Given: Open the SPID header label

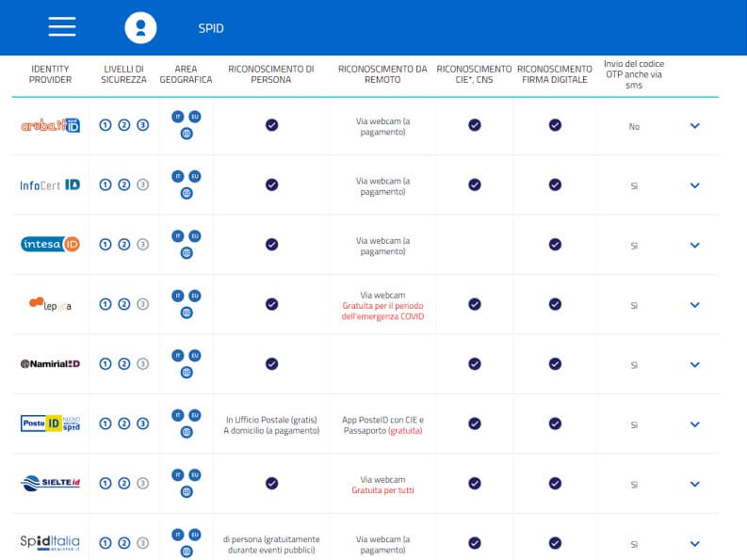Looking at the screenshot, I should pos(211,28).
